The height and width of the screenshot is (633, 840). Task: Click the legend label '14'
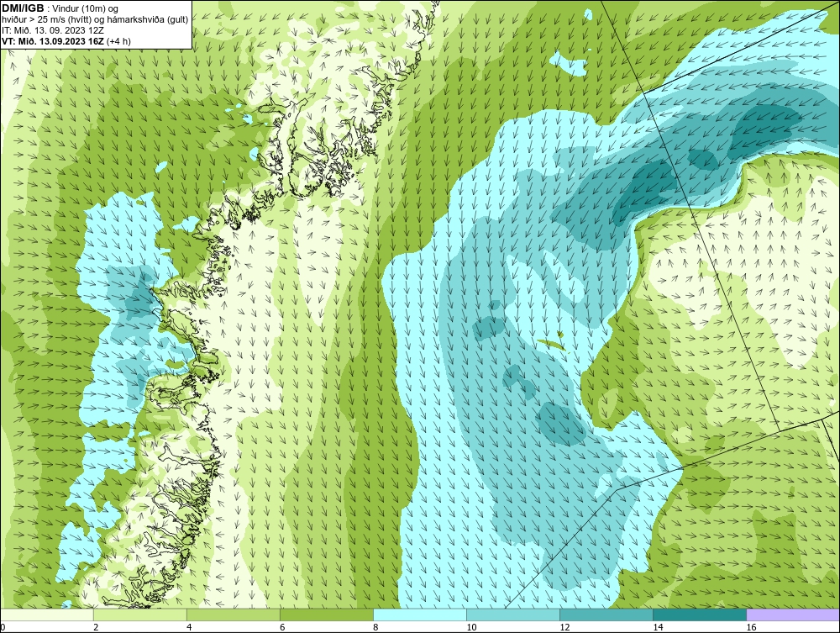pos(658,627)
